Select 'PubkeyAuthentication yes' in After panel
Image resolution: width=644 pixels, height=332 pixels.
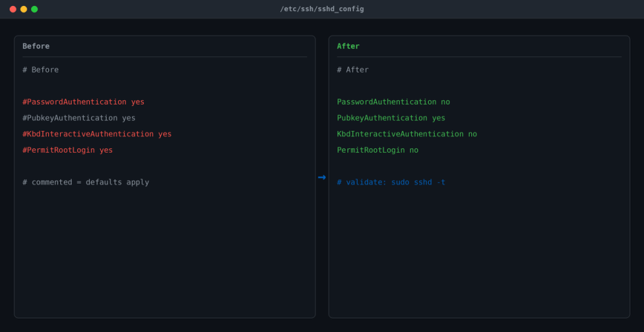click(391, 118)
